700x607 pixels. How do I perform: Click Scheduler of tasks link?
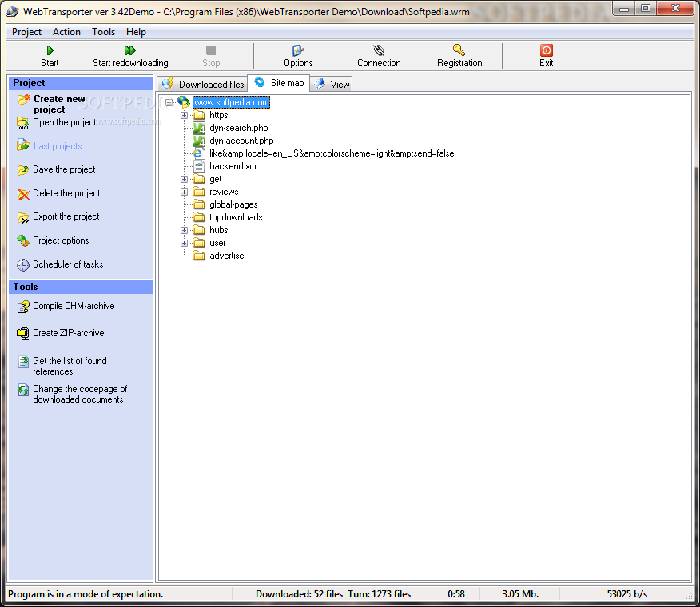(x=68, y=264)
